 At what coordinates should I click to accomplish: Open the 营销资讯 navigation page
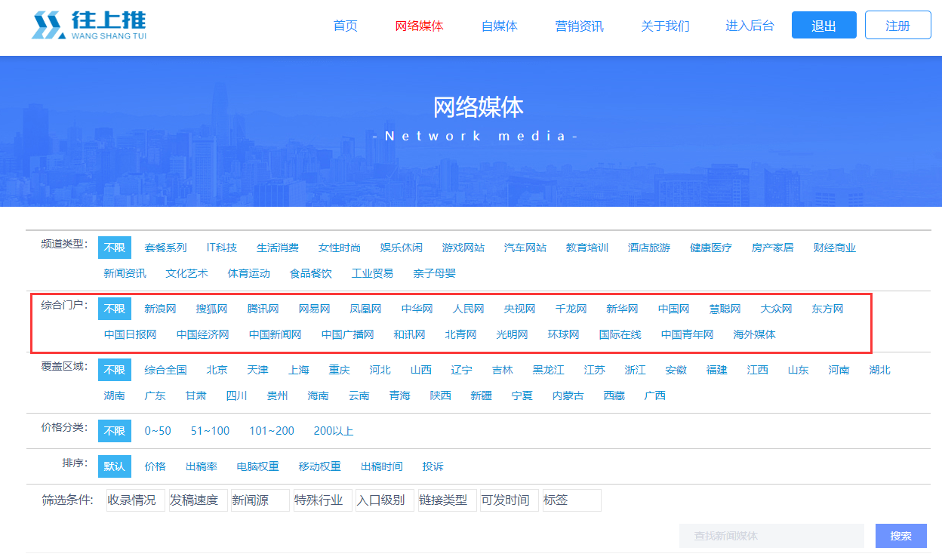(x=579, y=26)
